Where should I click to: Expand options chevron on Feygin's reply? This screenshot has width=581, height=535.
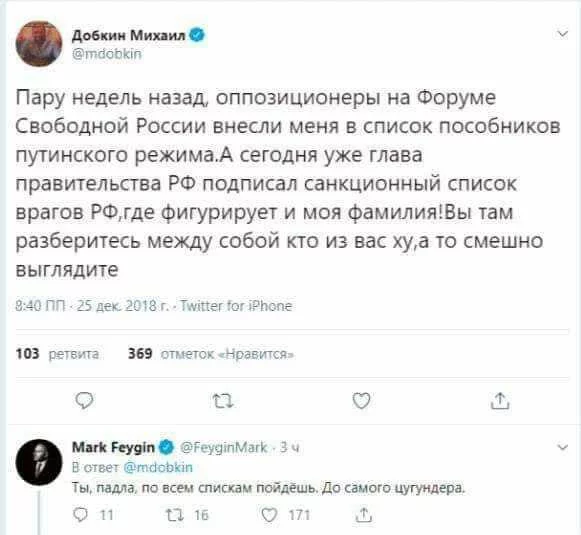tap(562, 447)
